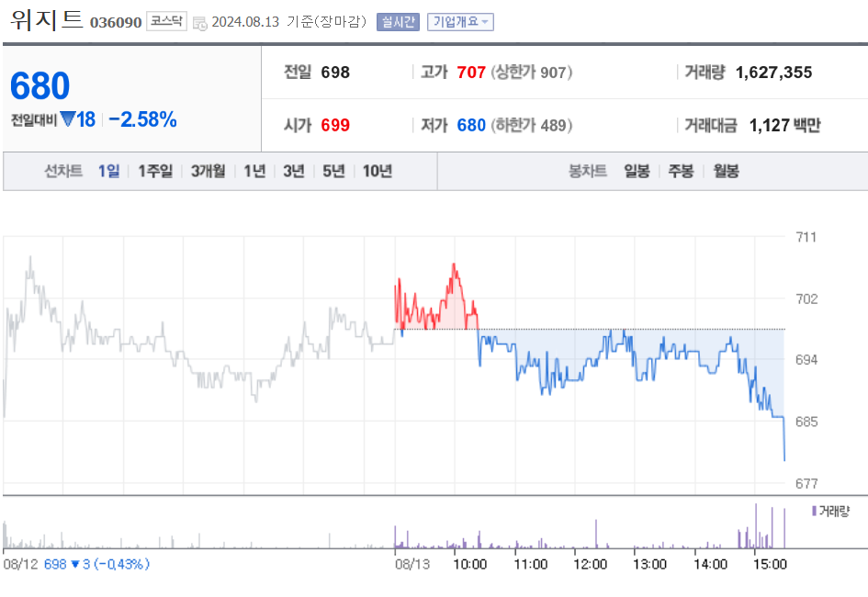
Task: Click the 11:00 time axis label
Action: [530, 564]
